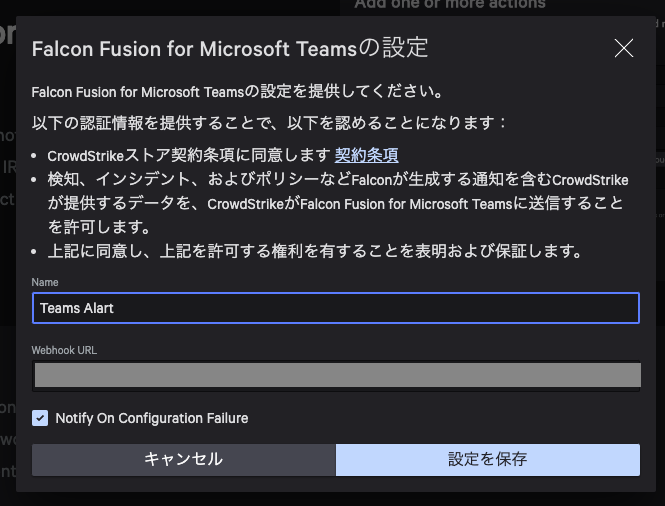The image size is (665, 506).
Task: Click the Name label above the field
Action: 45,282
